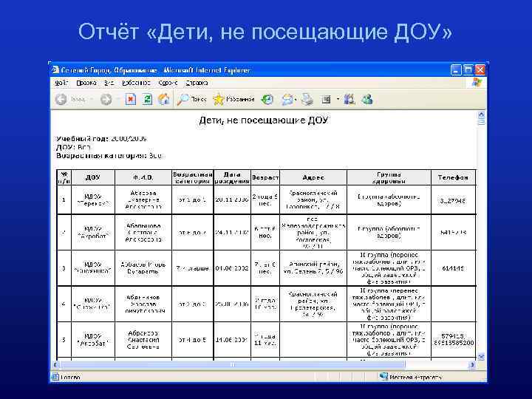The height and width of the screenshot is (399, 532).
Task: Click the status bar page icon
Action: pyautogui.click(x=55, y=377)
